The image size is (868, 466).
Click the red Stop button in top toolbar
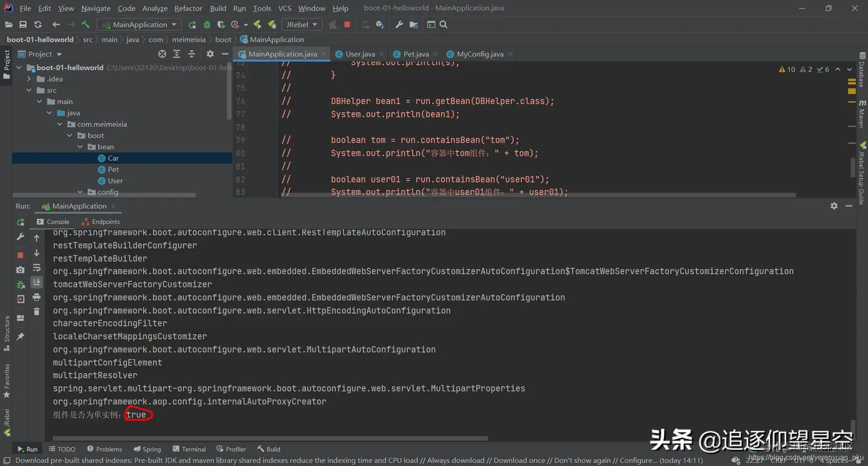point(347,25)
